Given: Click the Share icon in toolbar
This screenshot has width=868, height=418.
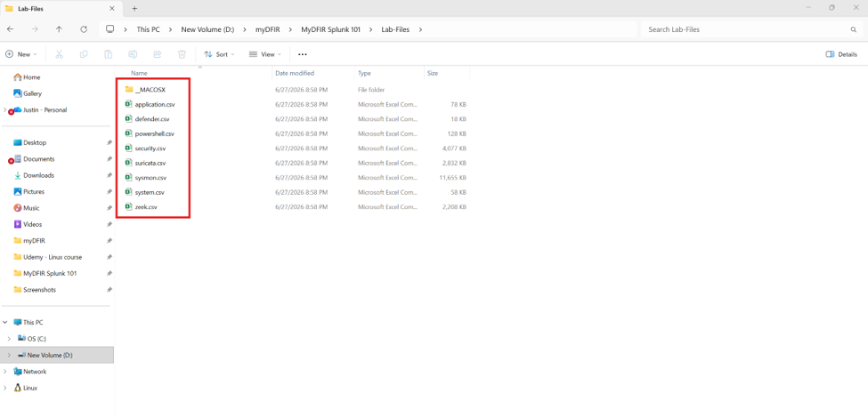Looking at the screenshot, I should tap(158, 54).
